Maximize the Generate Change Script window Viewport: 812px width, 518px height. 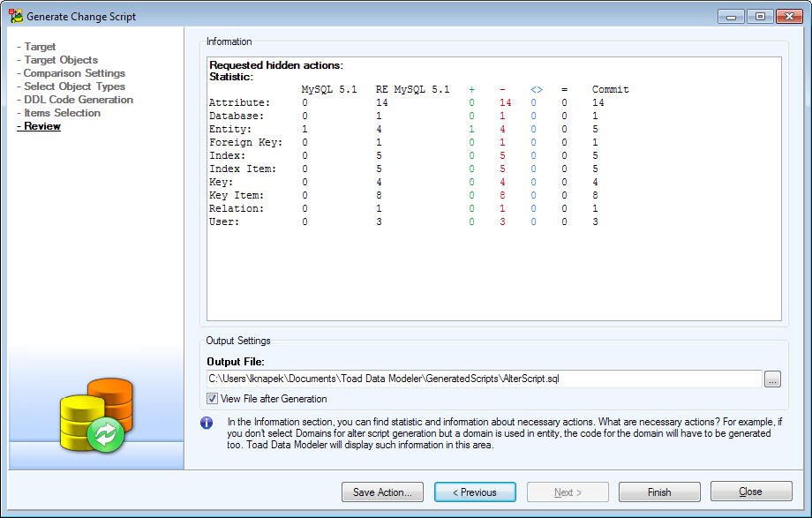click(760, 17)
